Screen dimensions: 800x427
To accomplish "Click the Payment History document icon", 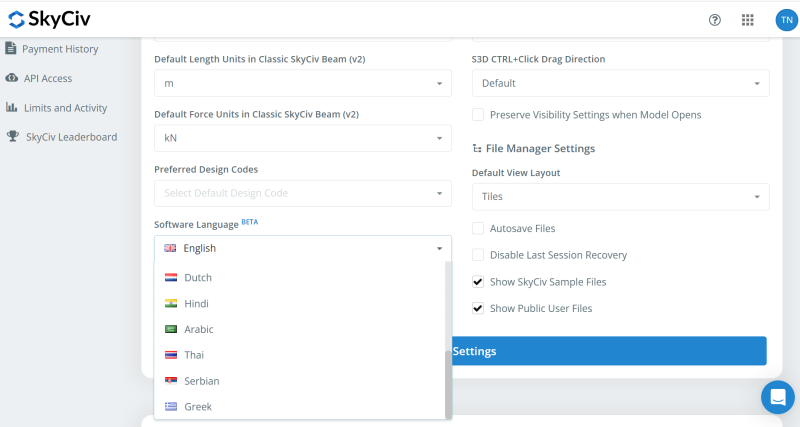I will [11, 48].
